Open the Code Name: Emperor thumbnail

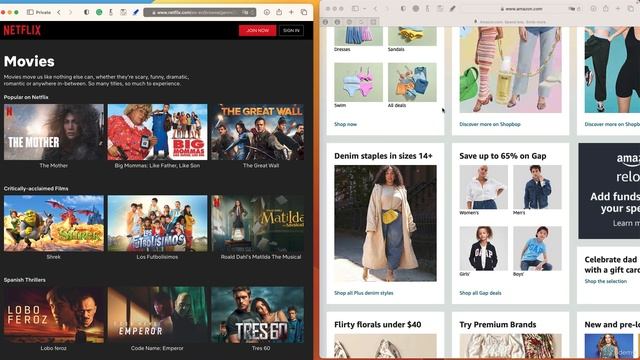[158, 315]
